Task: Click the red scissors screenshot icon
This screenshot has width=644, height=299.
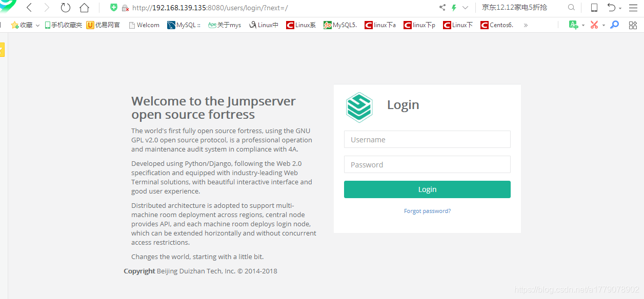Action: pyautogui.click(x=594, y=25)
